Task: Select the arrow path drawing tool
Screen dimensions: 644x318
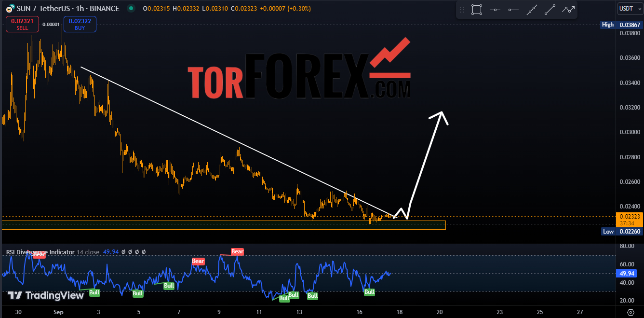Action: coord(568,9)
